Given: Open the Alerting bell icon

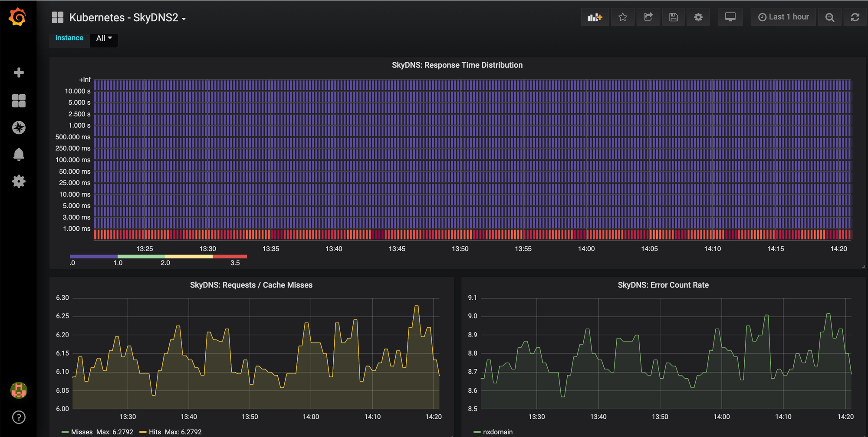Looking at the screenshot, I should click(19, 154).
